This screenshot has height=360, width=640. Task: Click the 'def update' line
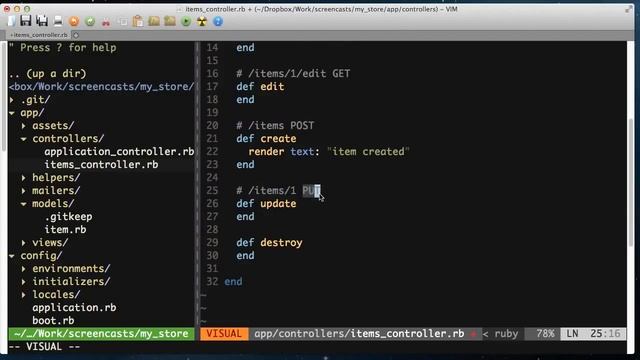point(266,204)
